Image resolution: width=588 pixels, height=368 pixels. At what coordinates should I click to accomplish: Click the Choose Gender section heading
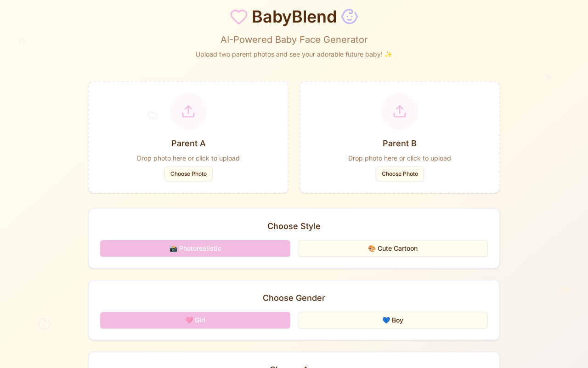pyautogui.click(x=294, y=298)
